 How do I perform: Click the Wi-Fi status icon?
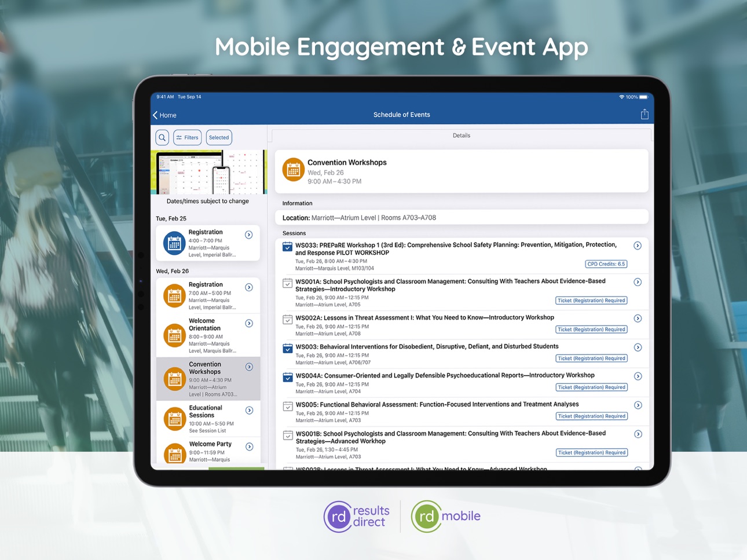pyautogui.click(x=621, y=97)
